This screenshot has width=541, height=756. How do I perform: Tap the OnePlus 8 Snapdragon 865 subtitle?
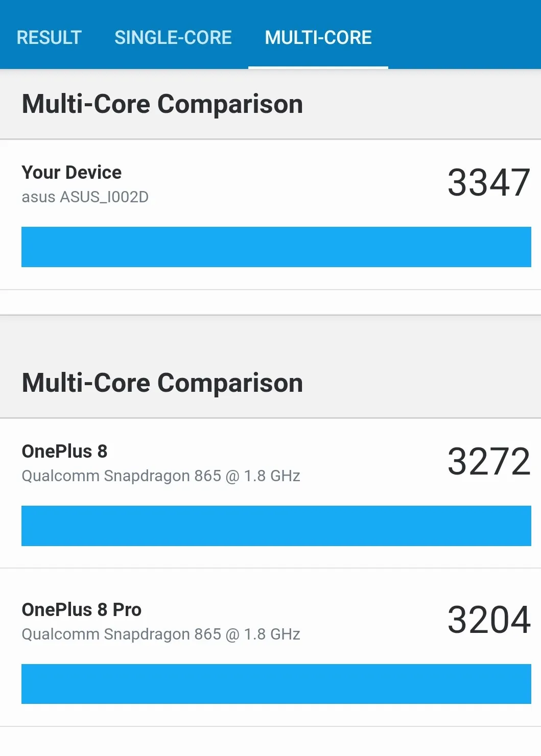tap(161, 476)
